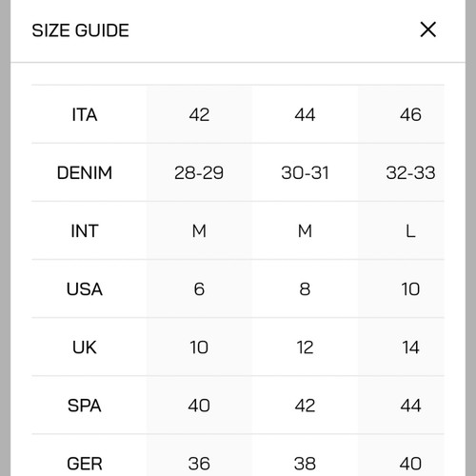Select the ITA row label
The height and width of the screenshot is (476, 476).
85,114
